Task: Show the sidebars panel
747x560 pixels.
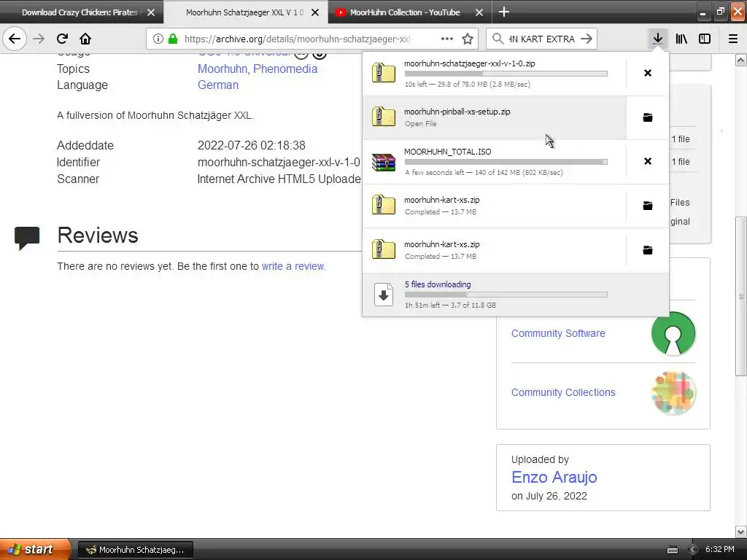Action: (705, 39)
